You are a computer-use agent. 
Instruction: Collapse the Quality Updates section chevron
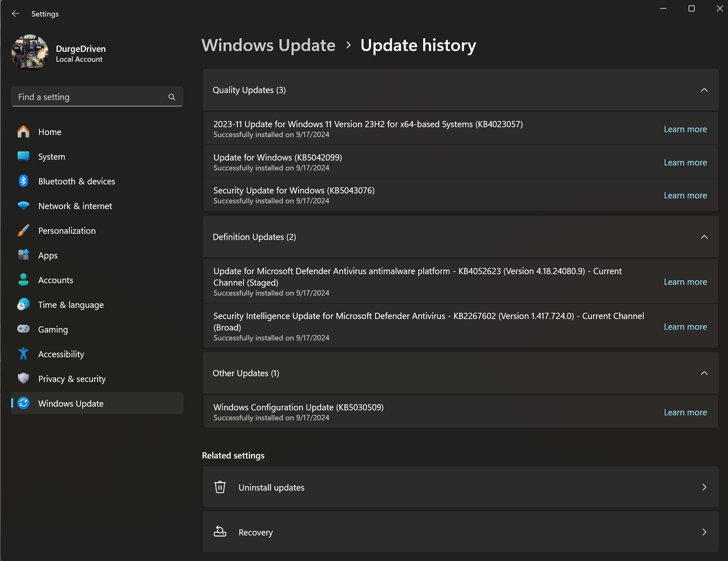pyautogui.click(x=704, y=90)
